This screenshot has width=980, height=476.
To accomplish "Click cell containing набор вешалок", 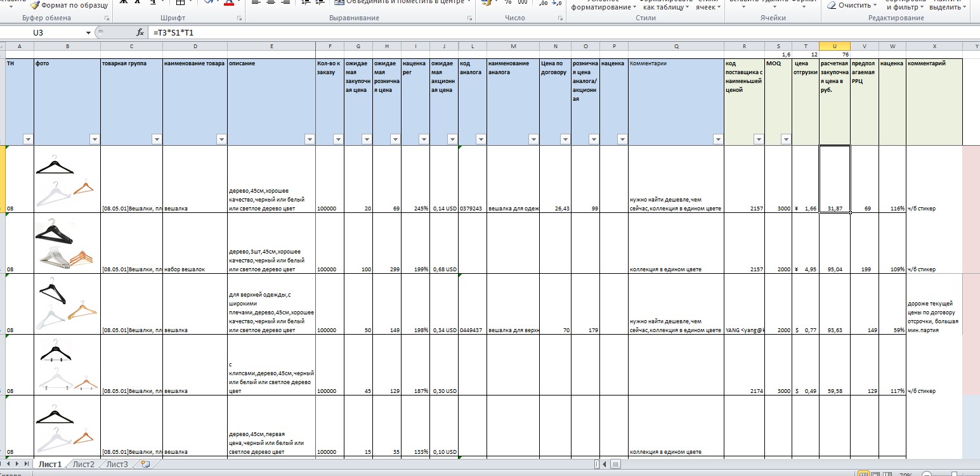I will (x=195, y=243).
